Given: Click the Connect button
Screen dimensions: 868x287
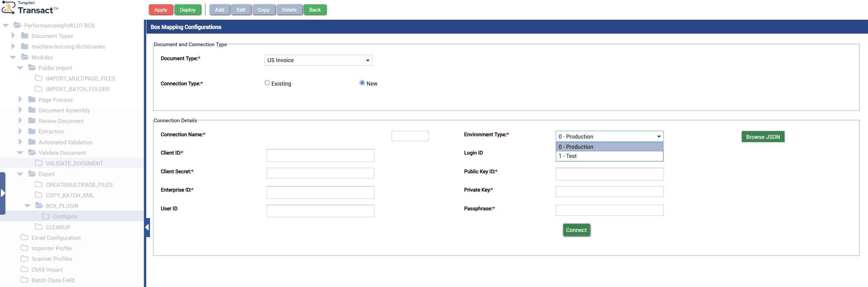Looking at the screenshot, I should (576, 230).
